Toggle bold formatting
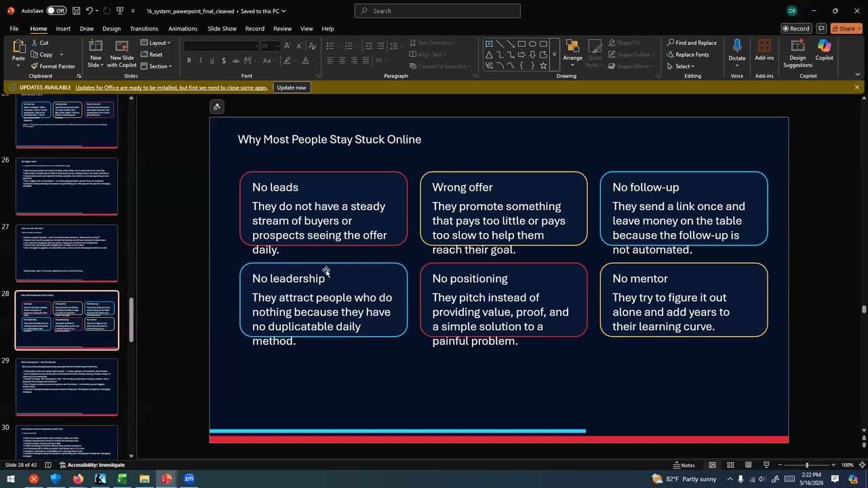 coord(189,60)
